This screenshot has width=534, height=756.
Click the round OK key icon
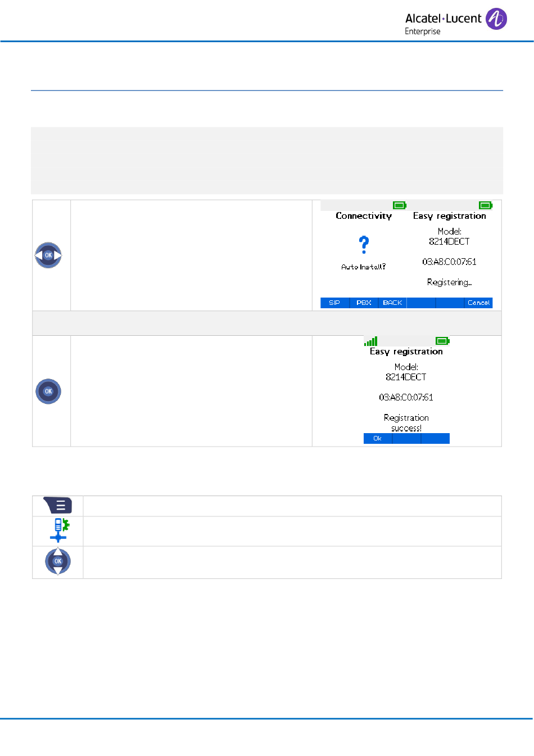pyautogui.click(x=48, y=391)
